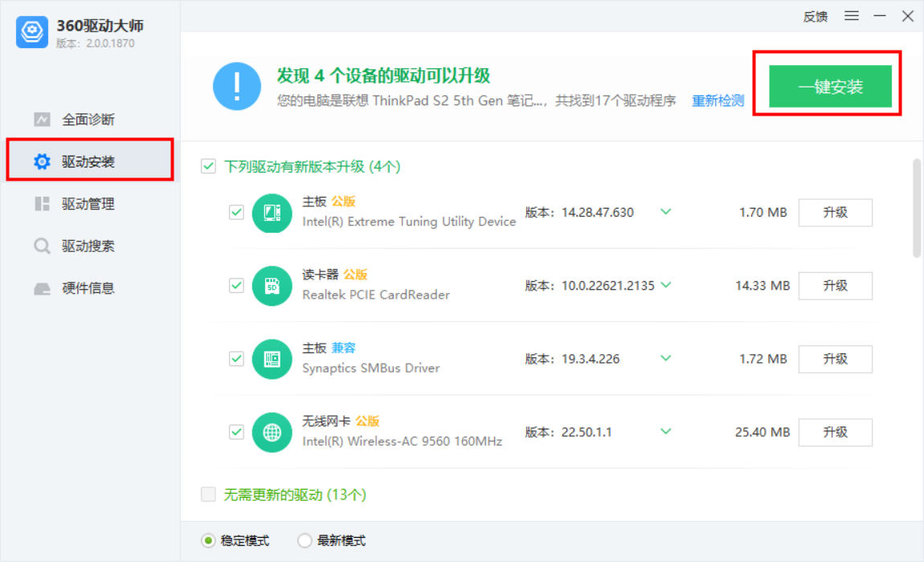Select the 最新模式 radio button
Image resolution: width=924 pixels, height=562 pixels.
point(305,541)
